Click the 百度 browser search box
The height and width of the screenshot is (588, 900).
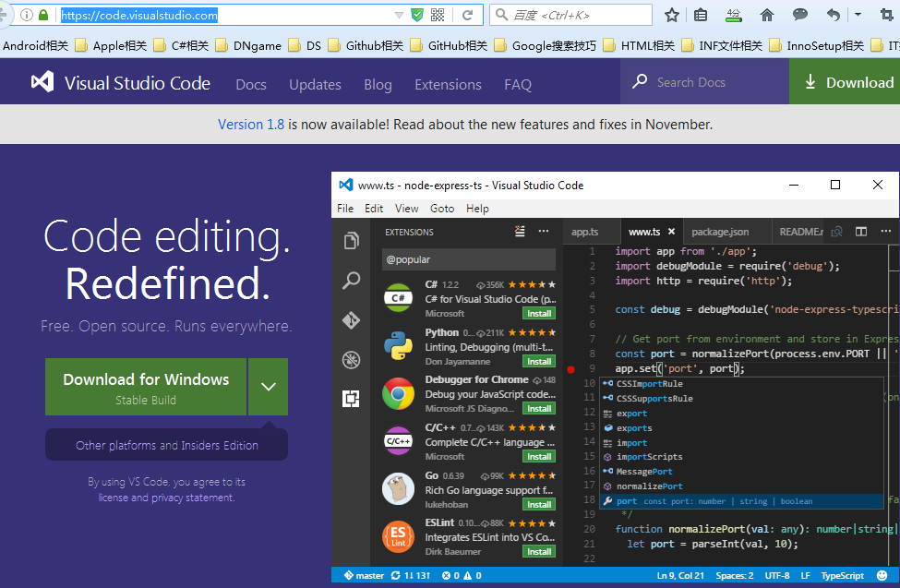[x=570, y=15]
